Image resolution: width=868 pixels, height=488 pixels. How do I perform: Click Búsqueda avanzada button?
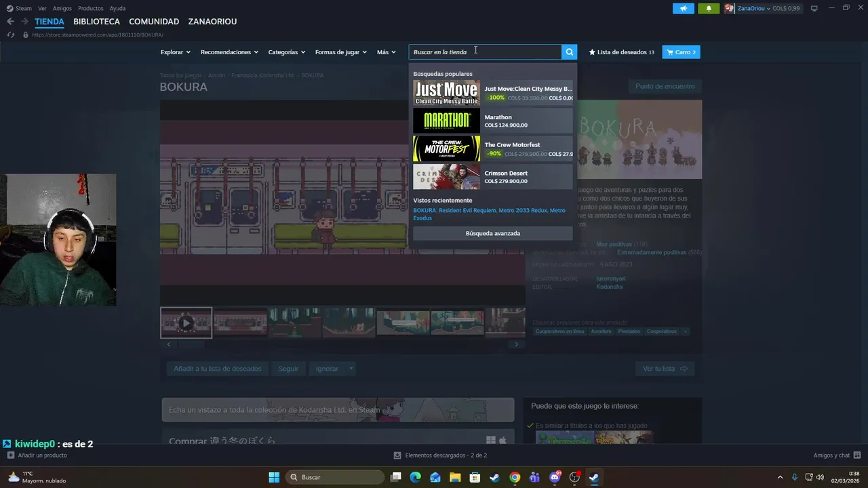coord(493,233)
